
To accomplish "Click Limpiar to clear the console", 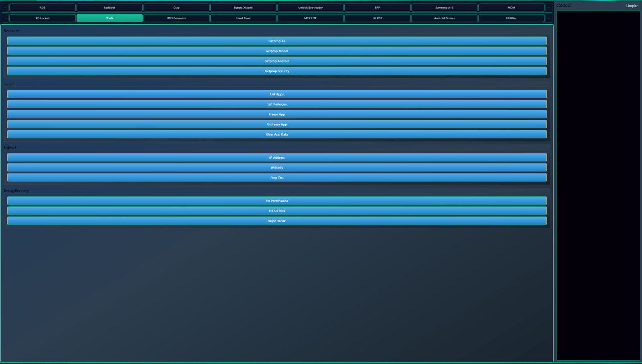I will click(632, 6).
